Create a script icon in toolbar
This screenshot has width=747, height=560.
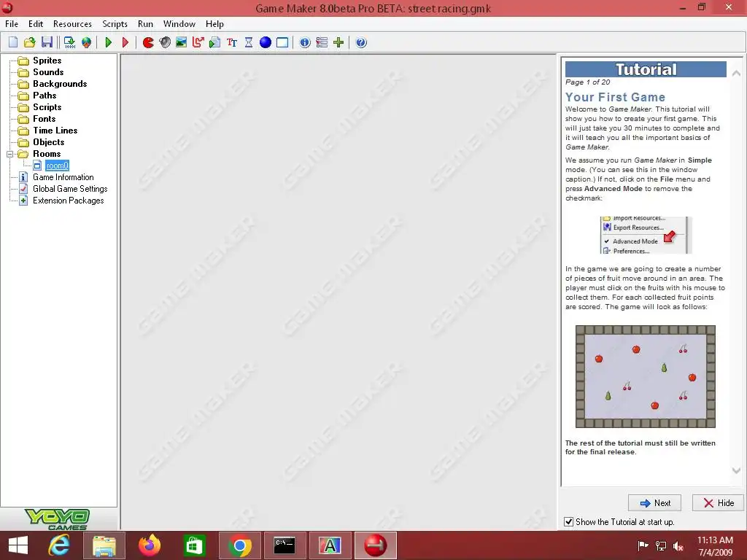(x=214, y=42)
